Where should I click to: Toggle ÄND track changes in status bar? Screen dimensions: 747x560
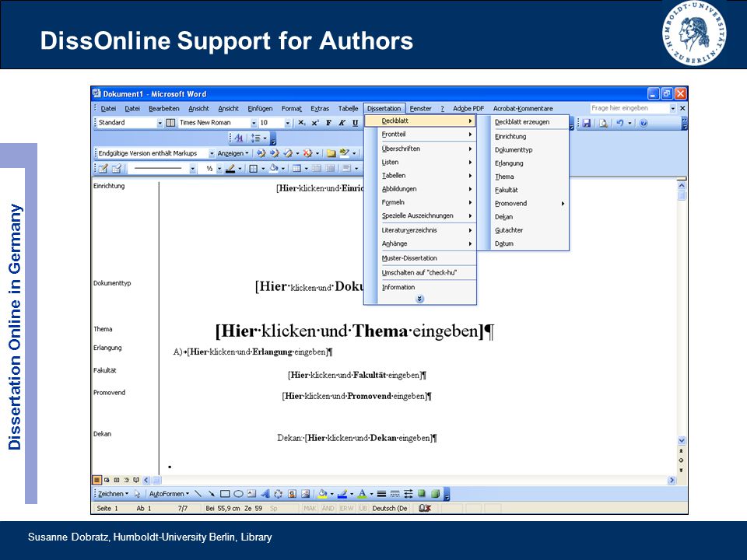coord(328,508)
